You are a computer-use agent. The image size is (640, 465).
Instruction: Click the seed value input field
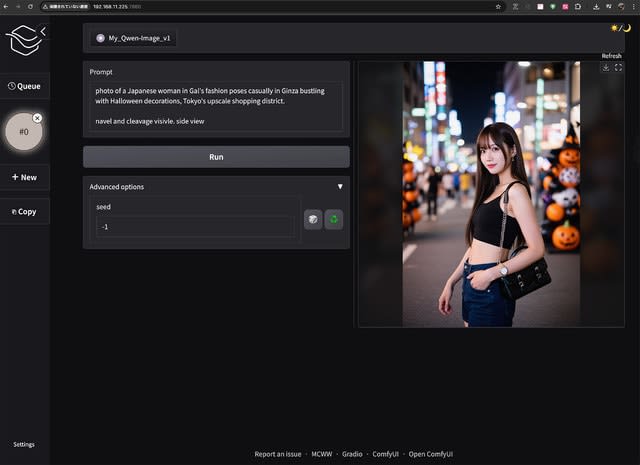[195, 226]
